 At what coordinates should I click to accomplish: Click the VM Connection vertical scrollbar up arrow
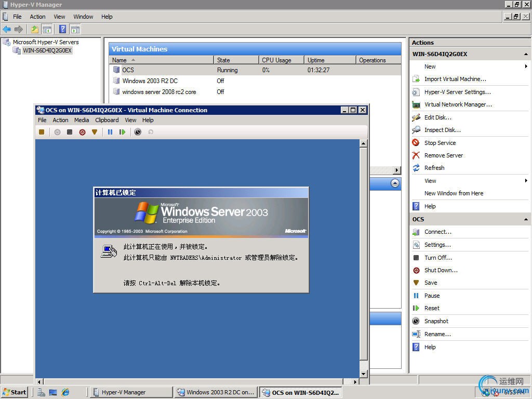[x=363, y=143]
